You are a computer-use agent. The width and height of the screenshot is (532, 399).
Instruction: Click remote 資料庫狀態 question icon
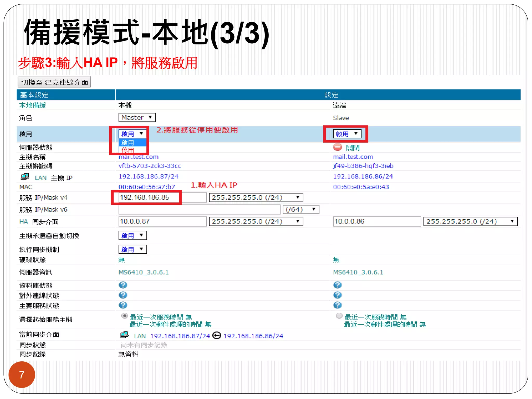pyautogui.click(x=337, y=285)
